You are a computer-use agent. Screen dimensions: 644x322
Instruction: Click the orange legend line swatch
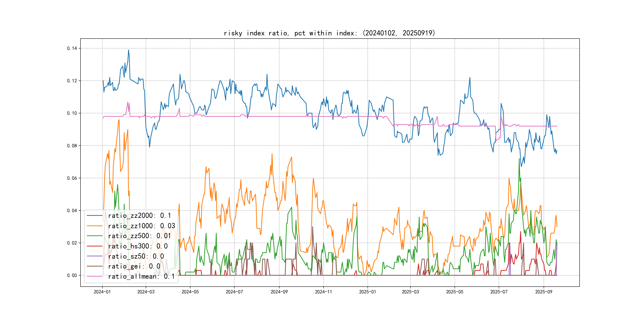point(94,226)
